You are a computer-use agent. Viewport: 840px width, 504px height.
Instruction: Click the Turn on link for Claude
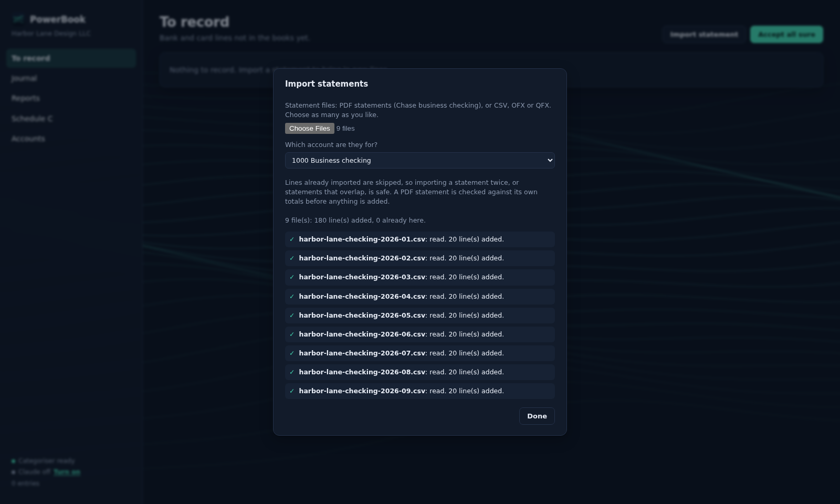[67, 472]
